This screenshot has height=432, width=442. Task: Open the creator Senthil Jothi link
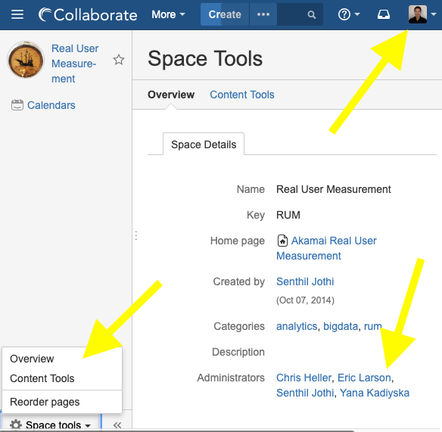305,282
